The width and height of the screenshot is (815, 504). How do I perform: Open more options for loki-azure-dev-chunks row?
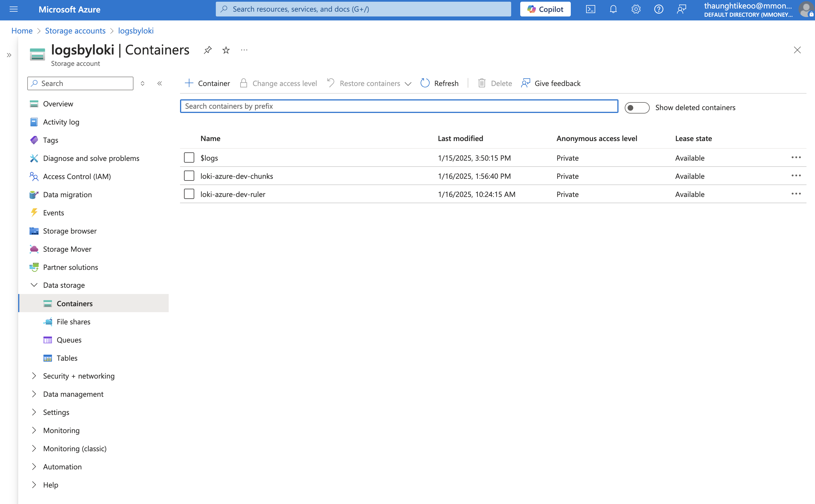point(796,176)
